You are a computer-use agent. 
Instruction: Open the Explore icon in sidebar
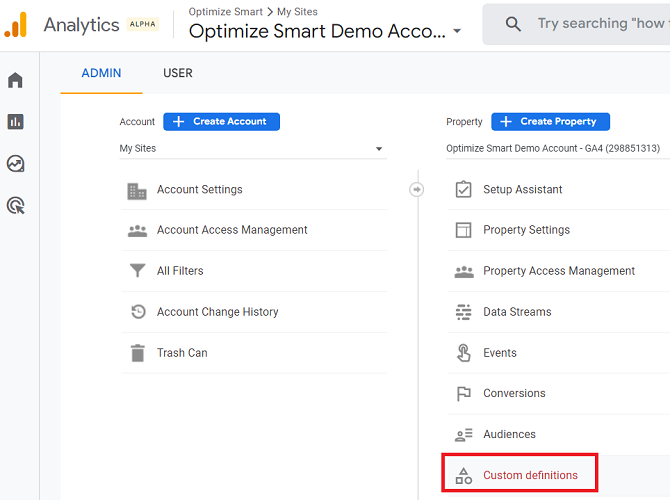click(15, 164)
